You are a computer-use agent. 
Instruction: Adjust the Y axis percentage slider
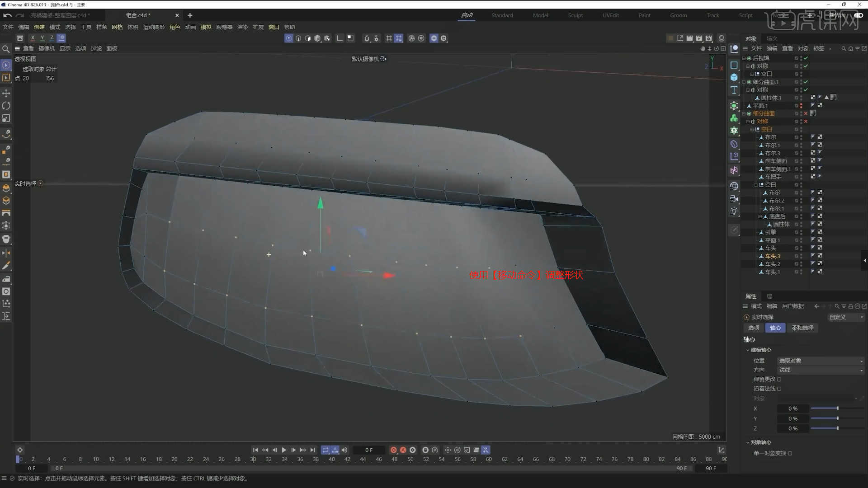(837, 418)
